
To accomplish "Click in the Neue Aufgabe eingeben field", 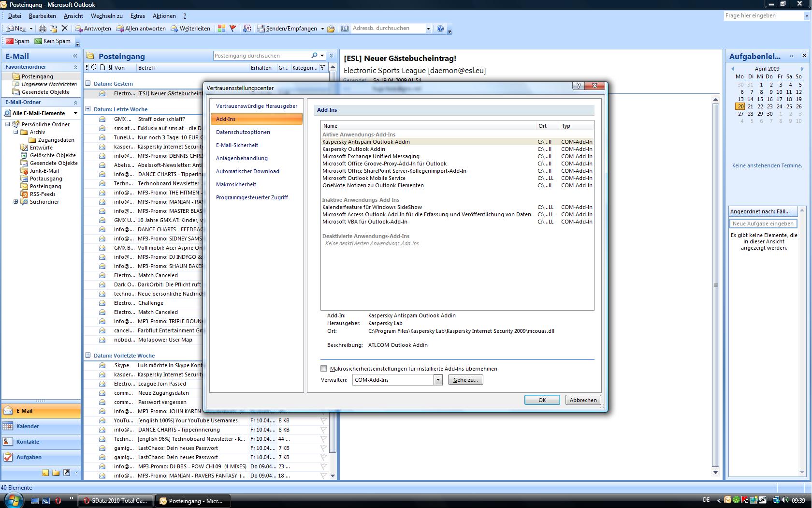I will coord(763,224).
